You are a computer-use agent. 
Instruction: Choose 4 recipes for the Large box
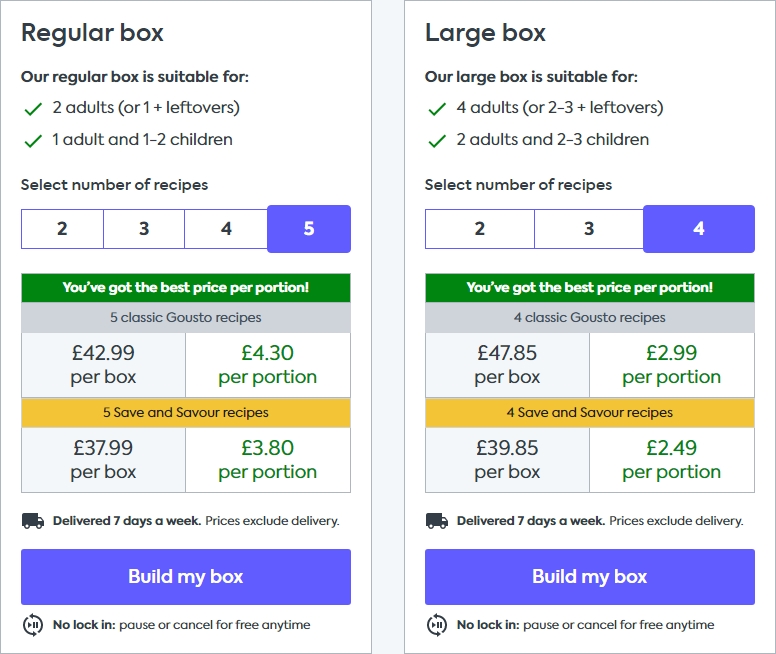tap(699, 229)
